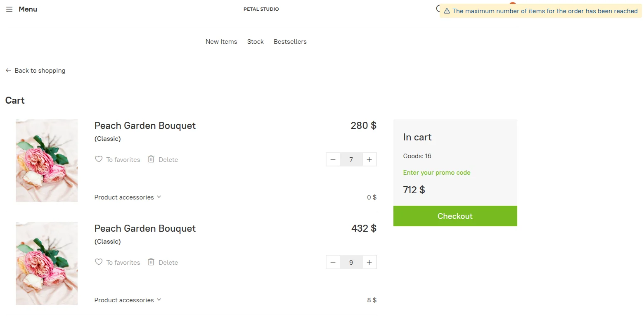Decrease quantity of the 7-item bouquet
This screenshot has width=644, height=318.
pyautogui.click(x=333, y=159)
